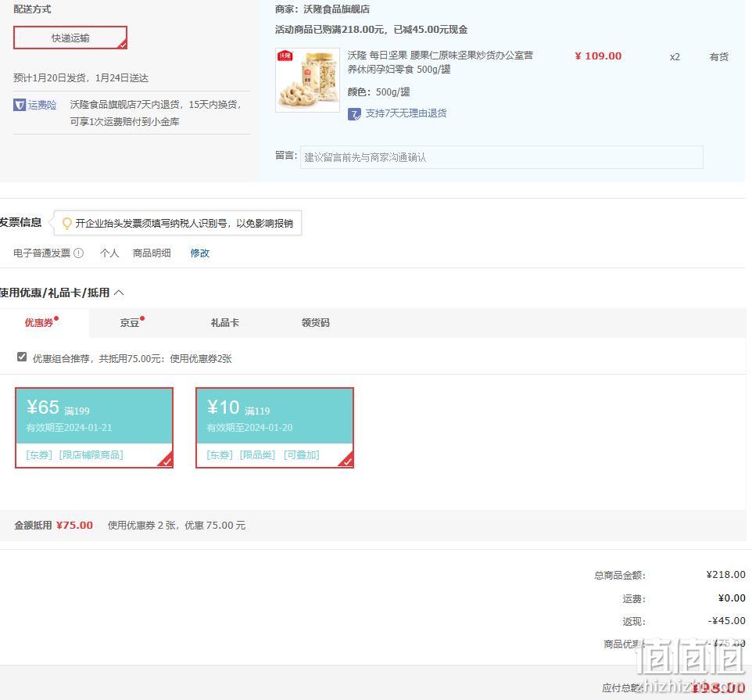Open 支持7天无理由退货 link
This screenshot has height=700, width=752.
tap(406, 113)
